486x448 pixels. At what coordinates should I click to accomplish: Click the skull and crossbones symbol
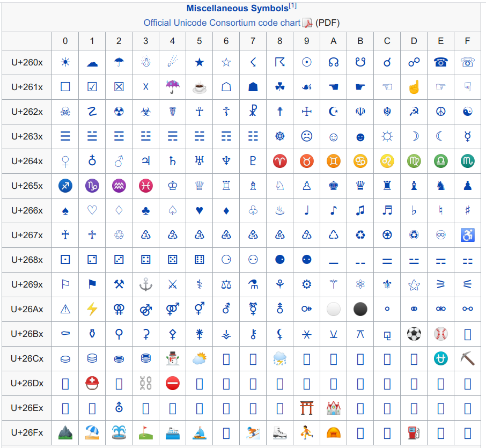[65, 112]
